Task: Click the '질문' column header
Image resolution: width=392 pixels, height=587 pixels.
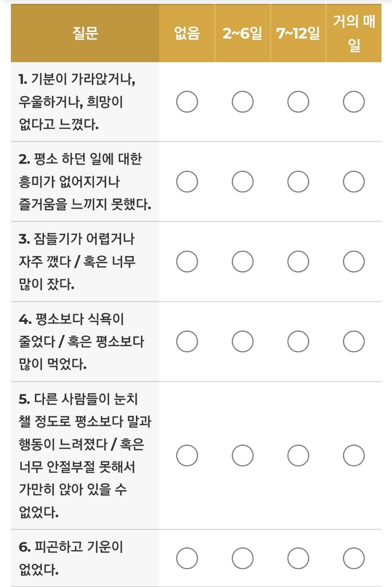Action: pyautogui.click(x=85, y=33)
